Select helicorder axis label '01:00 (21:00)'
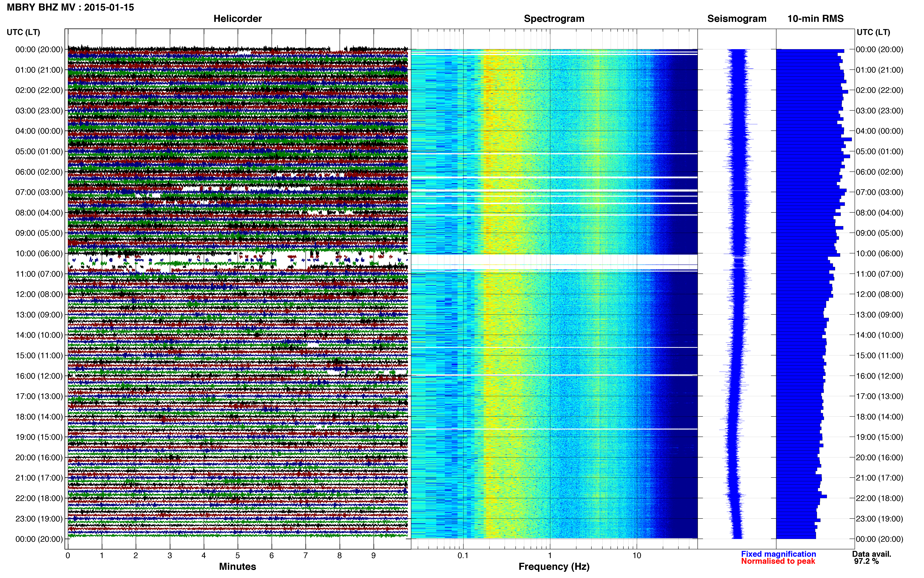The image size is (924, 578). (x=39, y=70)
